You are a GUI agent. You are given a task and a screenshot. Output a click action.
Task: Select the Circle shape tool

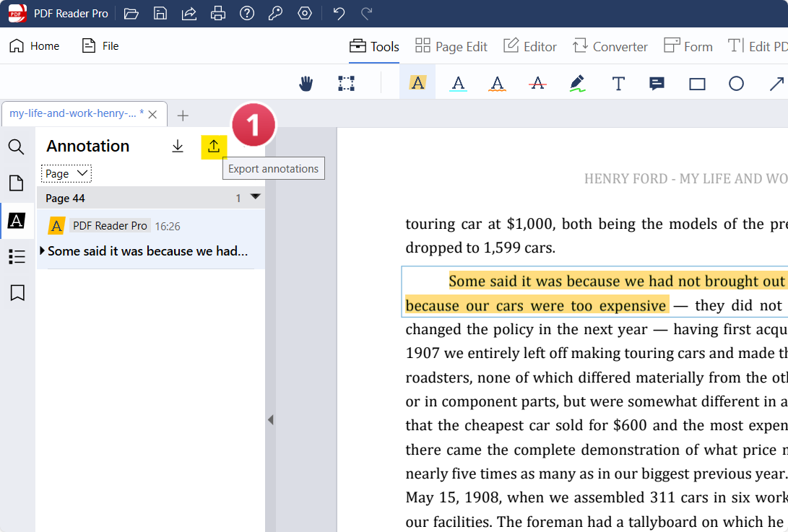(x=736, y=84)
